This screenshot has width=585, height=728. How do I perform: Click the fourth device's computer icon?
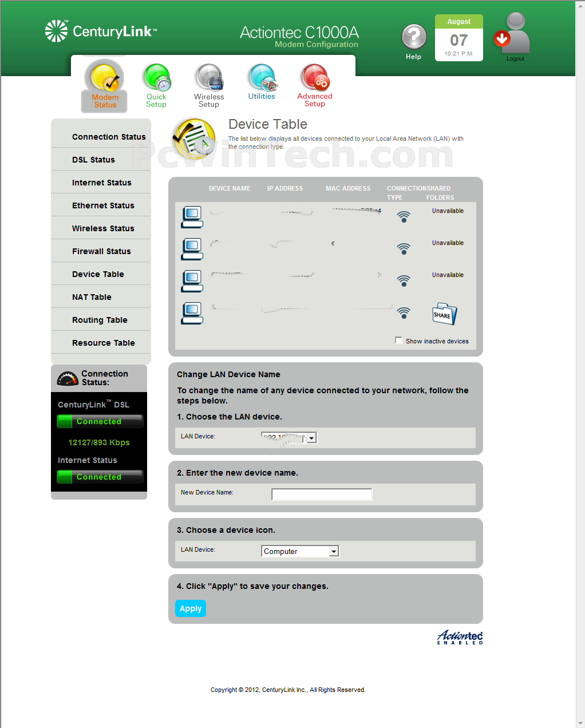click(x=192, y=313)
